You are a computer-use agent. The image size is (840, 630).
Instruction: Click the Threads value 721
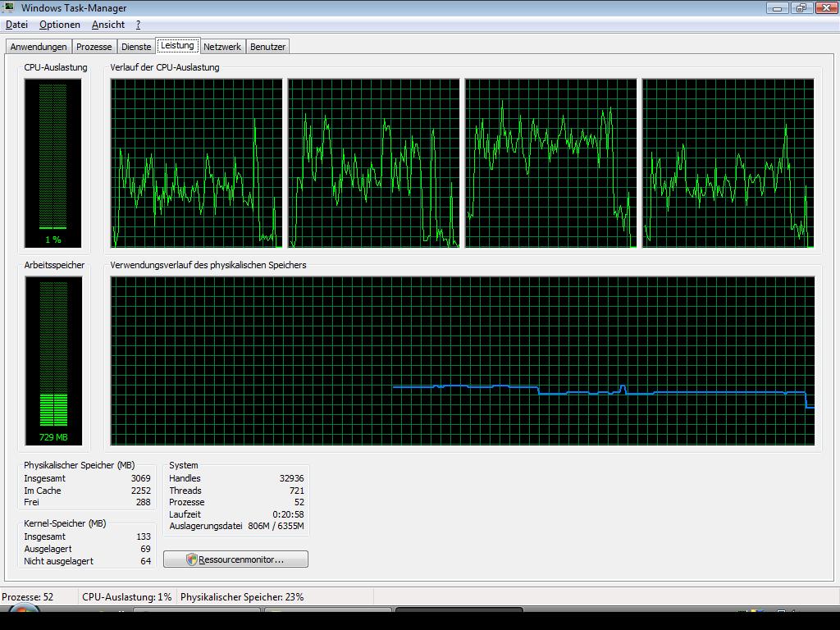tap(297, 491)
